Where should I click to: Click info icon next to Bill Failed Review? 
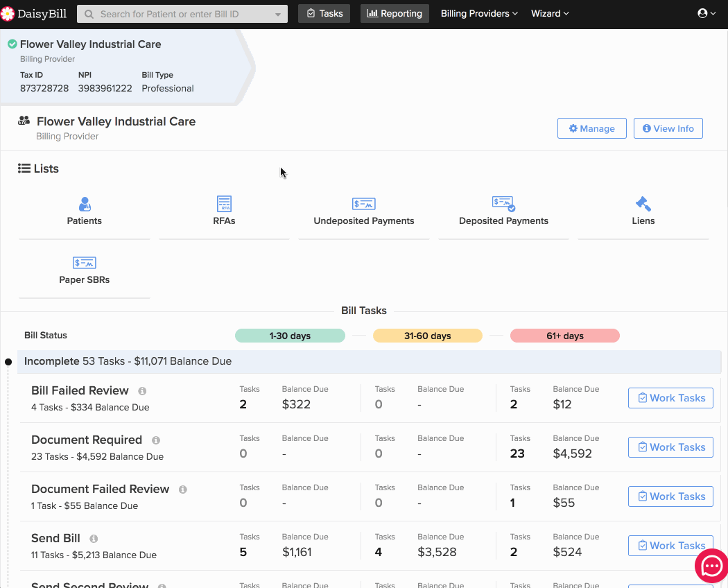coord(142,391)
